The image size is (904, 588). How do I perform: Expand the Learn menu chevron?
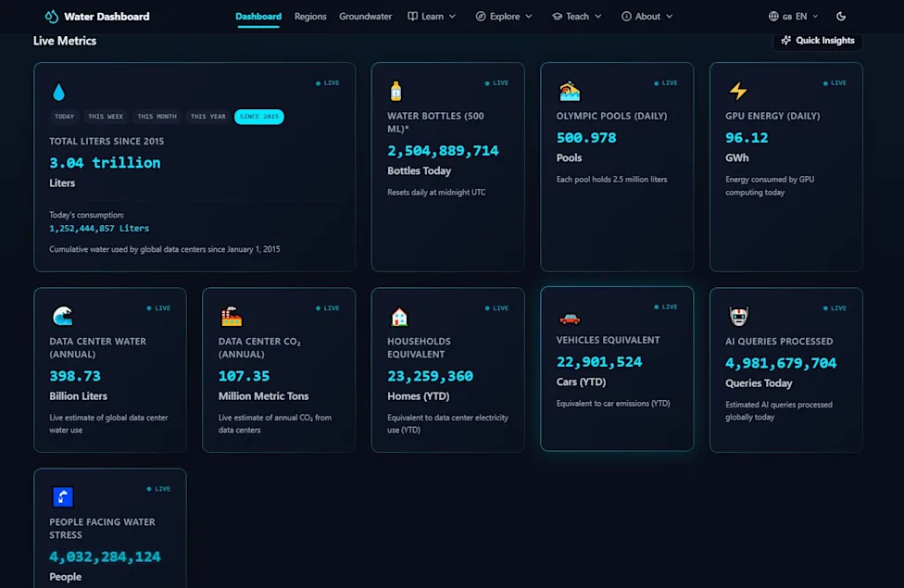point(453,16)
